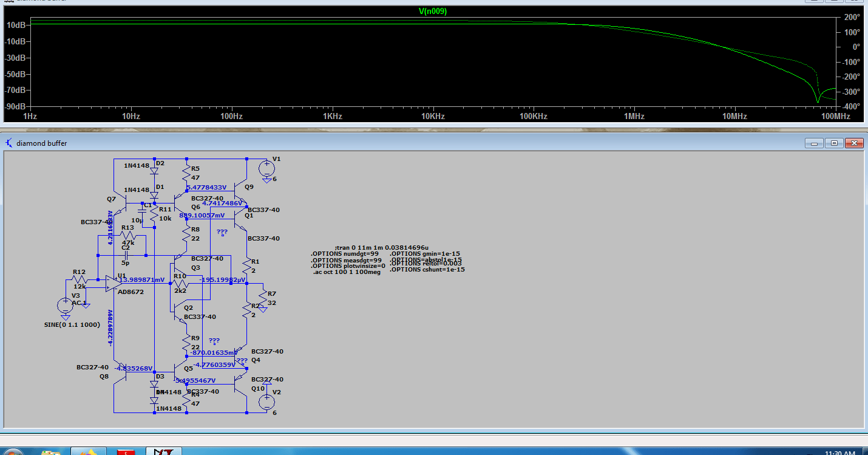
Task: Click the .OPTIONS measdgt=99 directive
Action: [x=345, y=260]
